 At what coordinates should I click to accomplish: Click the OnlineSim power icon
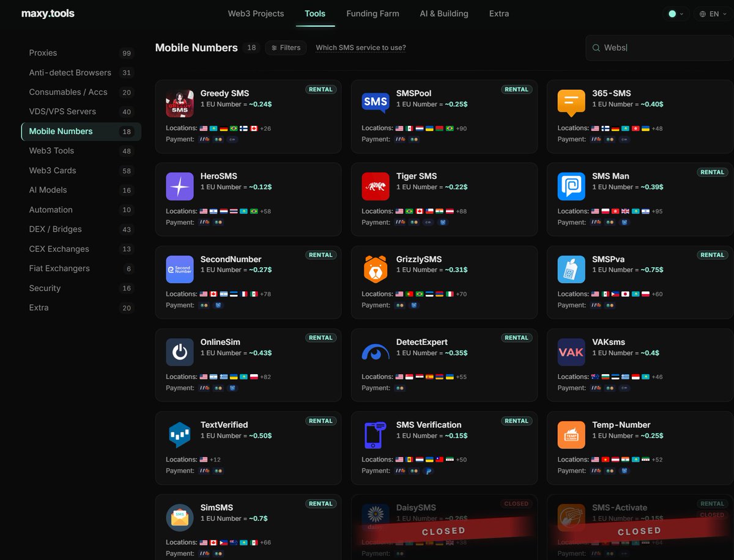[180, 352]
